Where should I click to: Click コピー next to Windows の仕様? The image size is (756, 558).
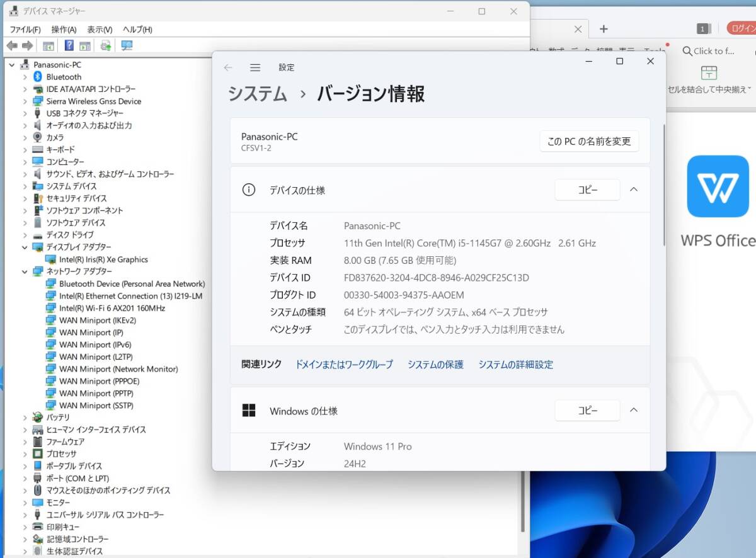587,410
